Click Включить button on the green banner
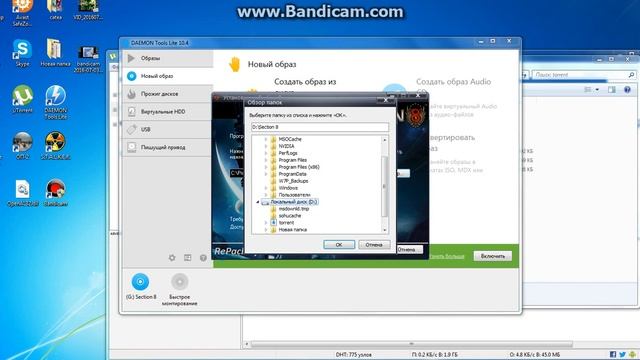640x360 pixels. tap(493, 256)
